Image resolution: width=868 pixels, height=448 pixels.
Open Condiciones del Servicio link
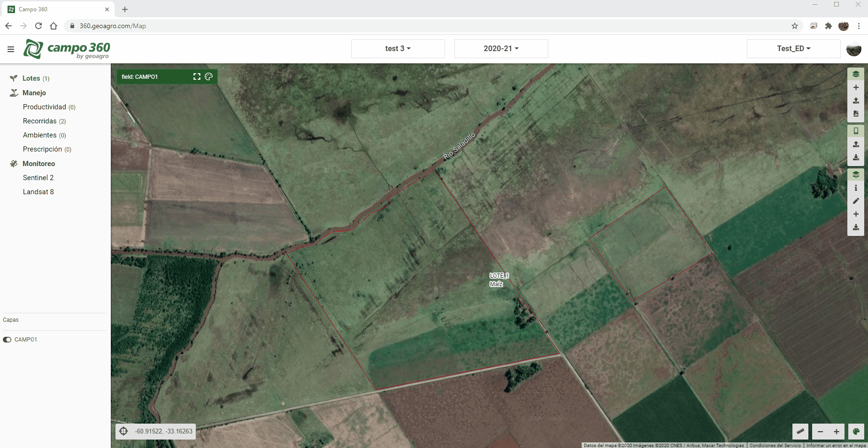775,445
